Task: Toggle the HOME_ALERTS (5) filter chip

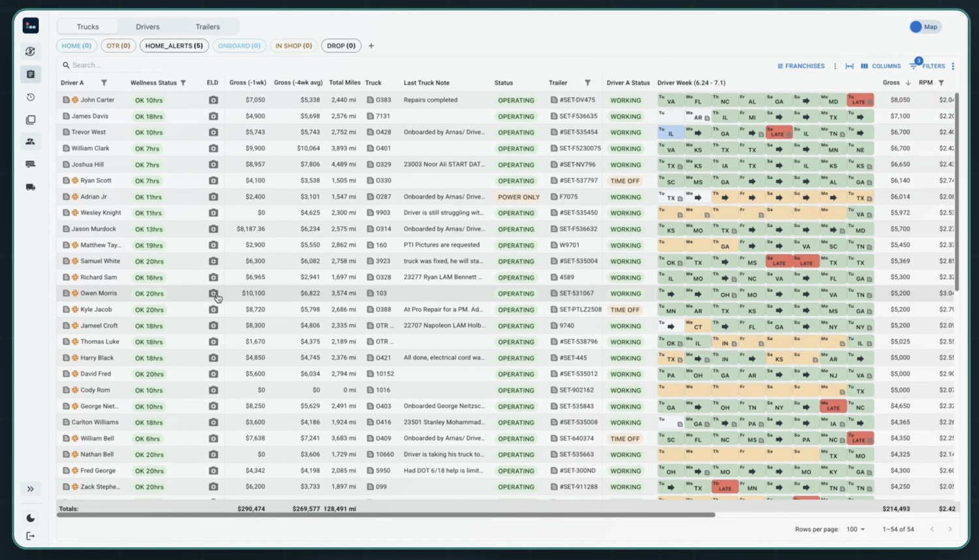Action: (x=174, y=46)
